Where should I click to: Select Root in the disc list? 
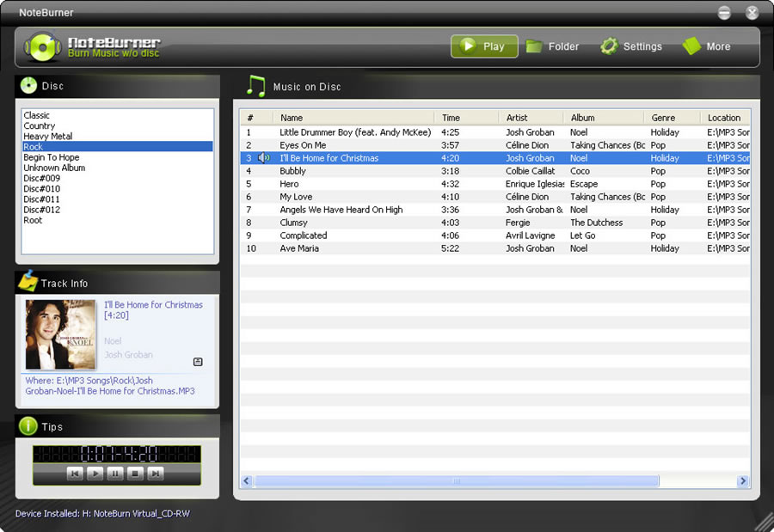(118, 220)
